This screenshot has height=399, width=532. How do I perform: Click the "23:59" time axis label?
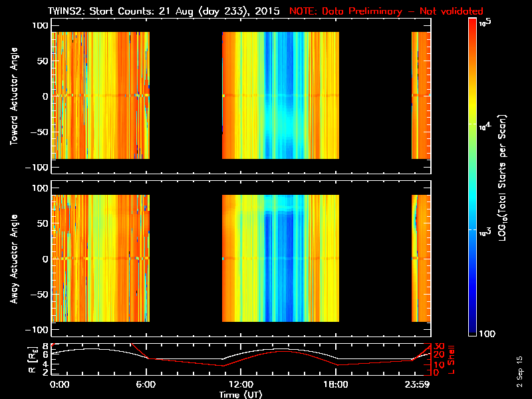[418, 385]
